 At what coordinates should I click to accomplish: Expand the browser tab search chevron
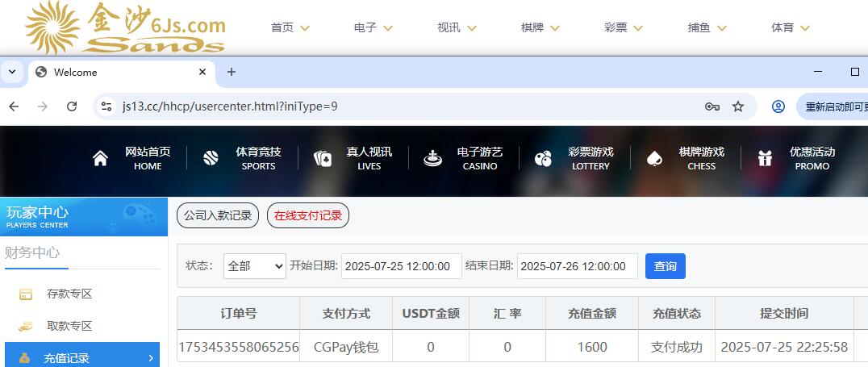pyautogui.click(x=12, y=72)
